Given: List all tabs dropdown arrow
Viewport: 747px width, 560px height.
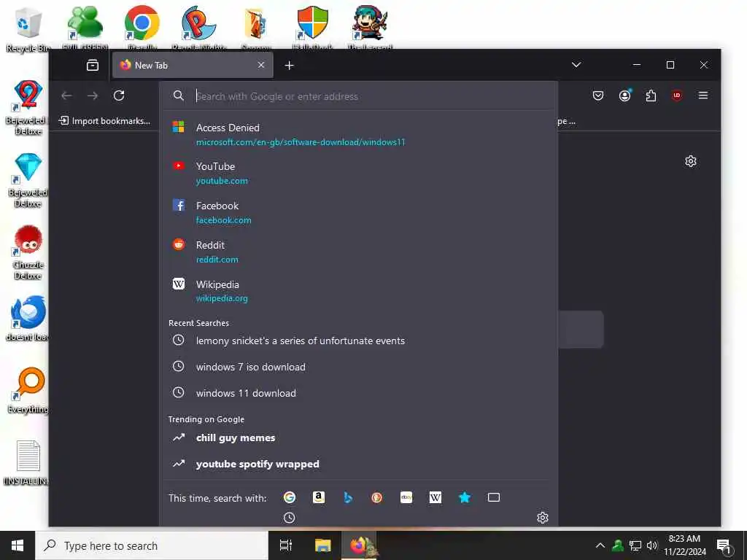Looking at the screenshot, I should pos(576,65).
